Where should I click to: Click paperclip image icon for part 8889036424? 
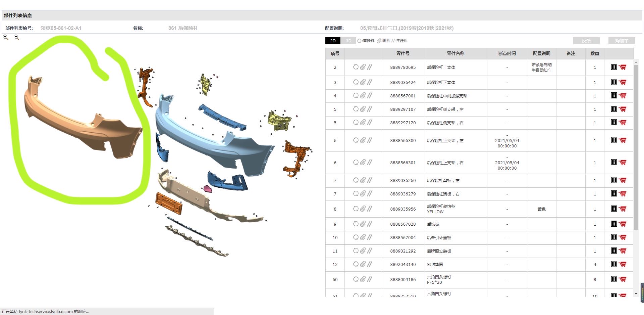click(x=363, y=82)
